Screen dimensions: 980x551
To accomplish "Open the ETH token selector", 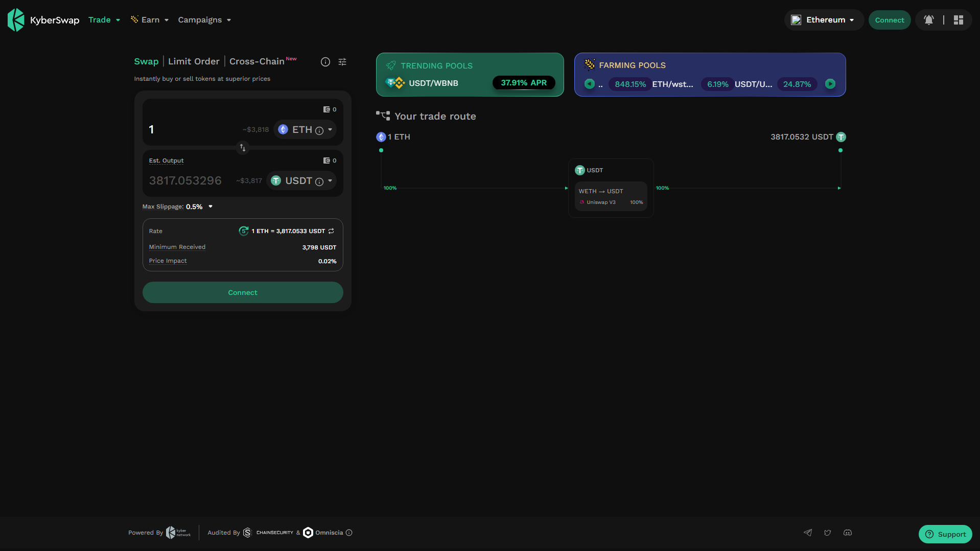I will [x=305, y=130].
